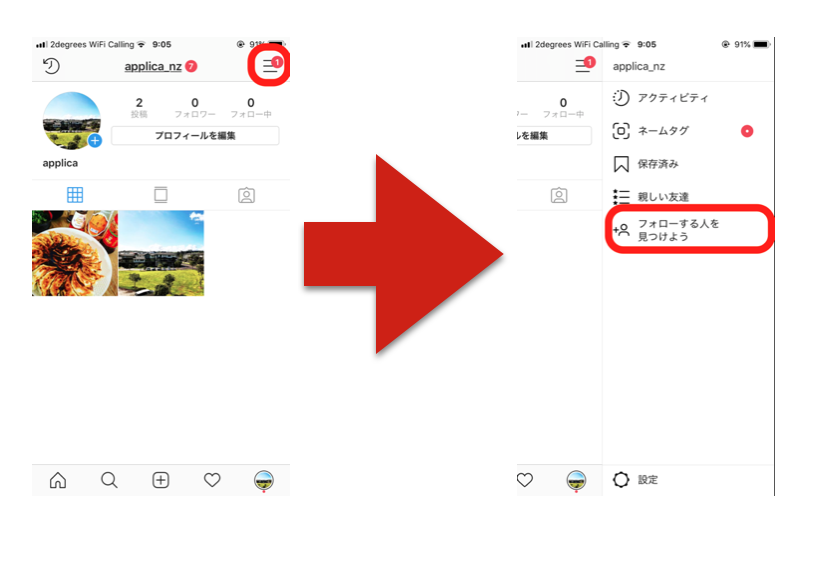This screenshot has width=820, height=574.
Task: Open the hamburger menu on left profile screen
Action: 269,66
